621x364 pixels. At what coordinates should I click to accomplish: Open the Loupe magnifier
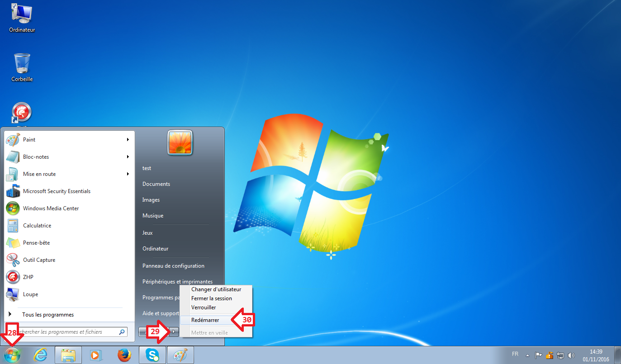point(30,294)
